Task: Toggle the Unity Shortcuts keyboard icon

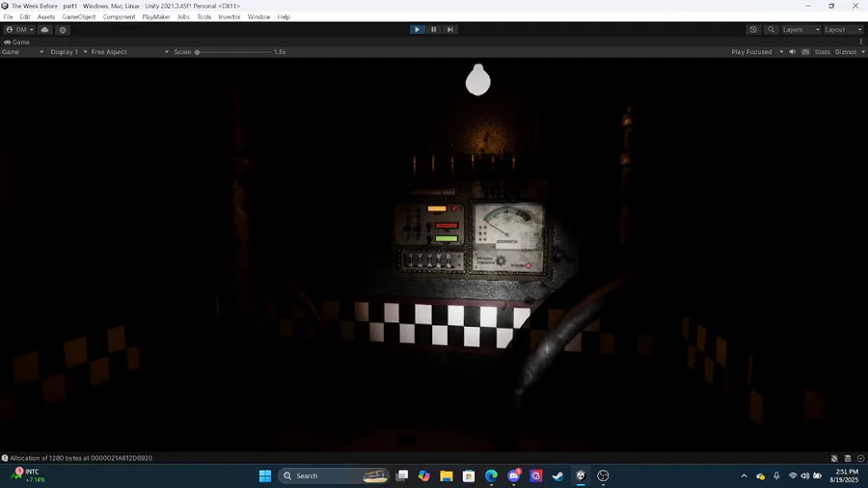Action: [805, 52]
